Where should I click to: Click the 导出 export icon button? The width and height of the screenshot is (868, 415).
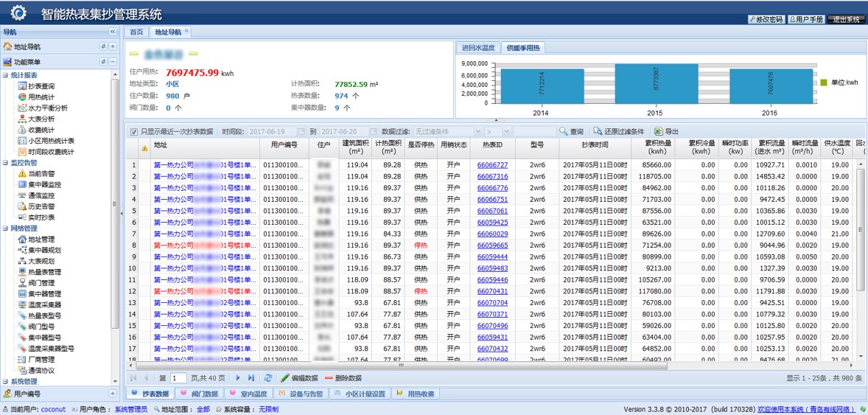point(666,131)
